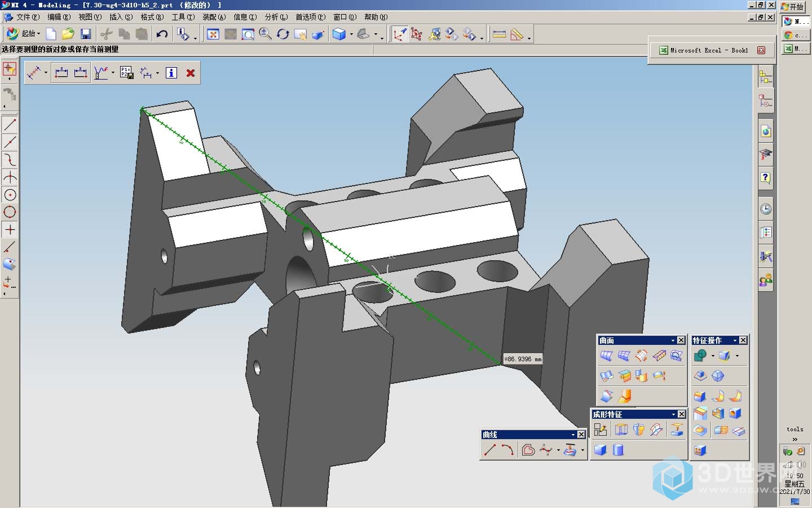Toggle the second horizontal distance mode button
The image size is (812, 508).
[x=81, y=73]
